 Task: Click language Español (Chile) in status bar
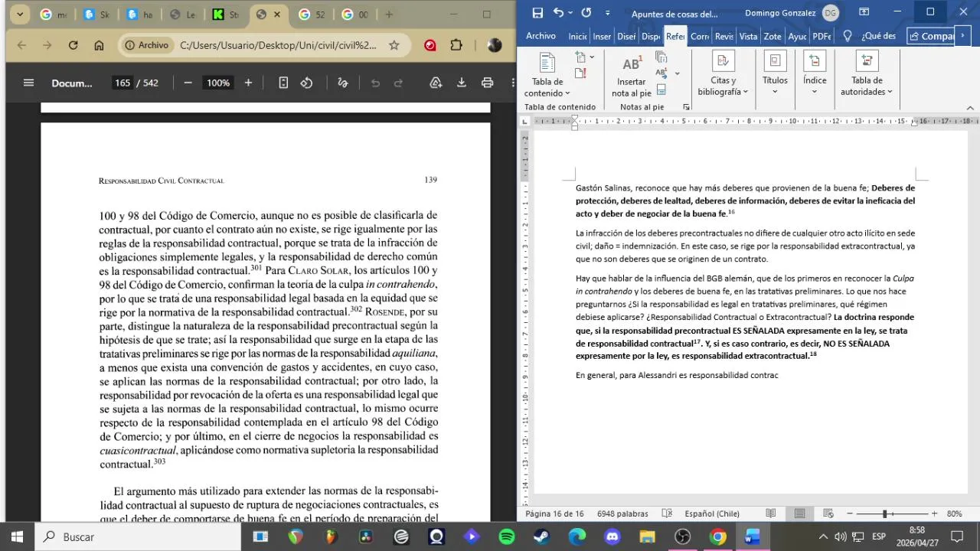(x=712, y=514)
